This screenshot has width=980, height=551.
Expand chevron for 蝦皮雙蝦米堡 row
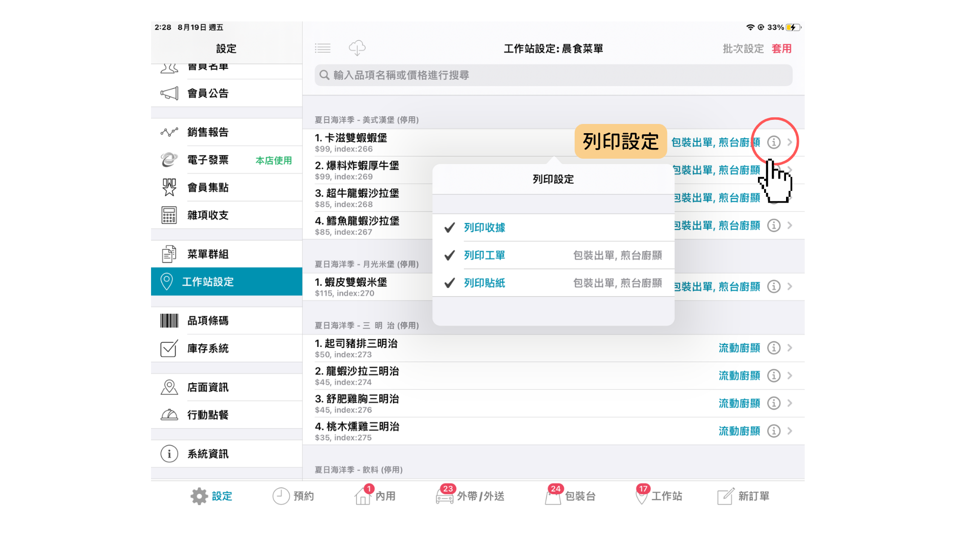click(790, 287)
